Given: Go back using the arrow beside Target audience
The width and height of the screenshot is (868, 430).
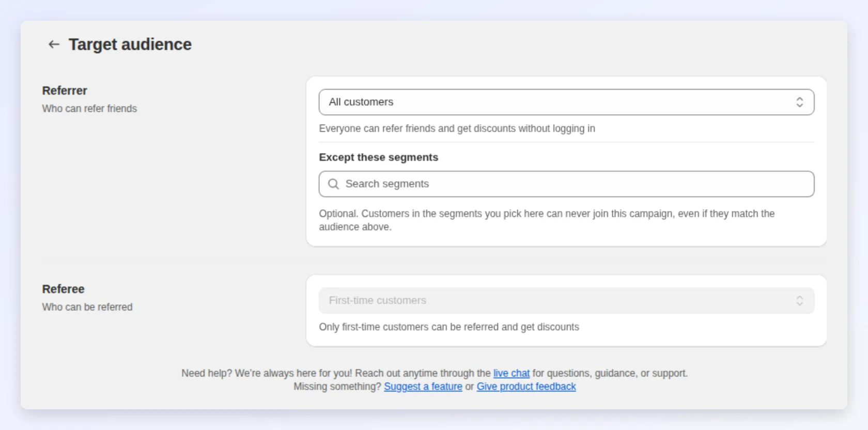Looking at the screenshot, I should coord(54,44).
